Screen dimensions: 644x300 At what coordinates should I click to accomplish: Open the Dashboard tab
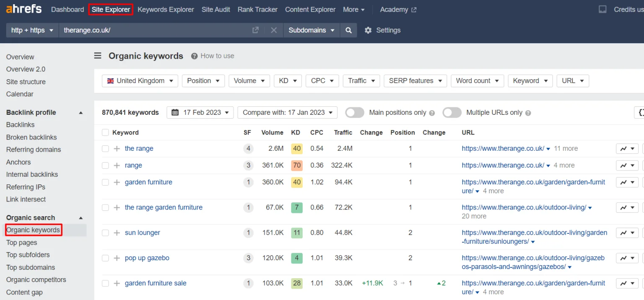click(68, 9)
